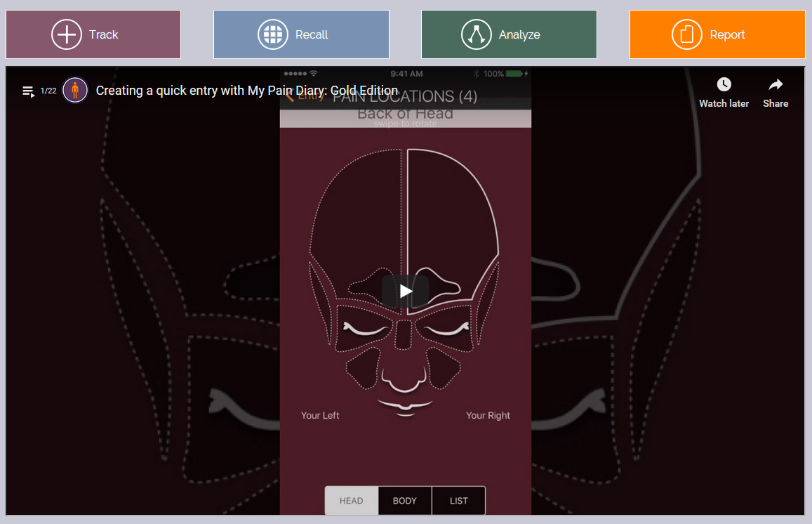The image size is (812, 524).
Task: Select the LIST tab in video
Action: point(458,501)
